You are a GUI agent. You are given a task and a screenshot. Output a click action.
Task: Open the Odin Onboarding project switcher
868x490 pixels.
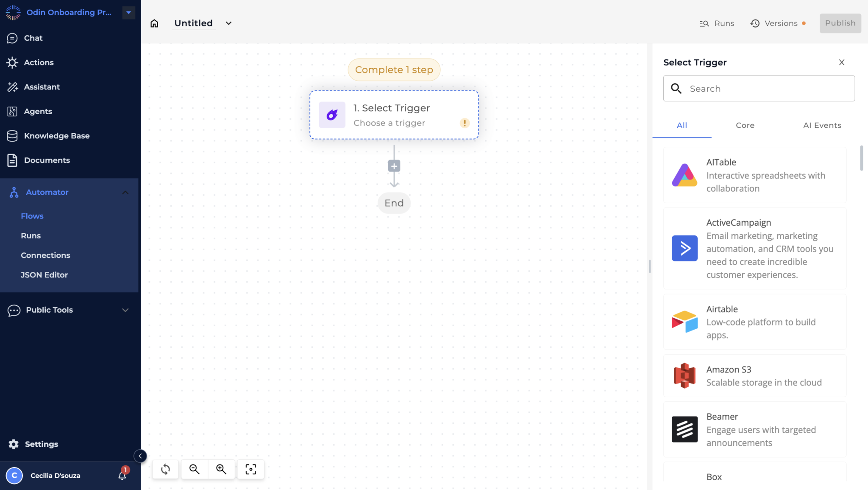(x=128, y=12)
